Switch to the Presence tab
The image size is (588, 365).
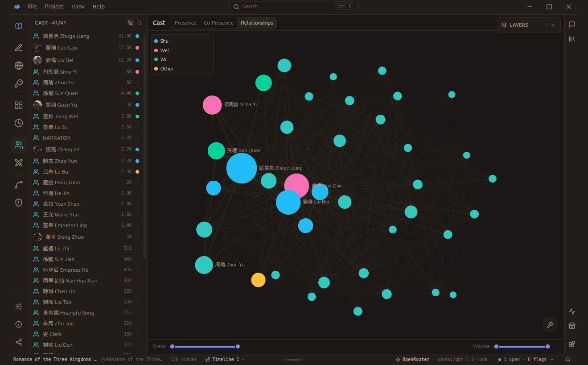[x=185, y=23]
